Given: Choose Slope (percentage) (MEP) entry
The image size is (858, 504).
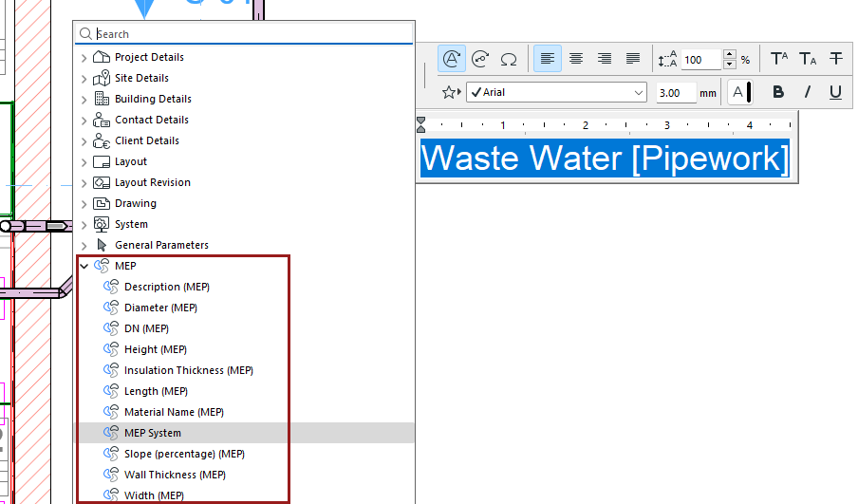Looking at the screenshot, I should tap(184, 454).
